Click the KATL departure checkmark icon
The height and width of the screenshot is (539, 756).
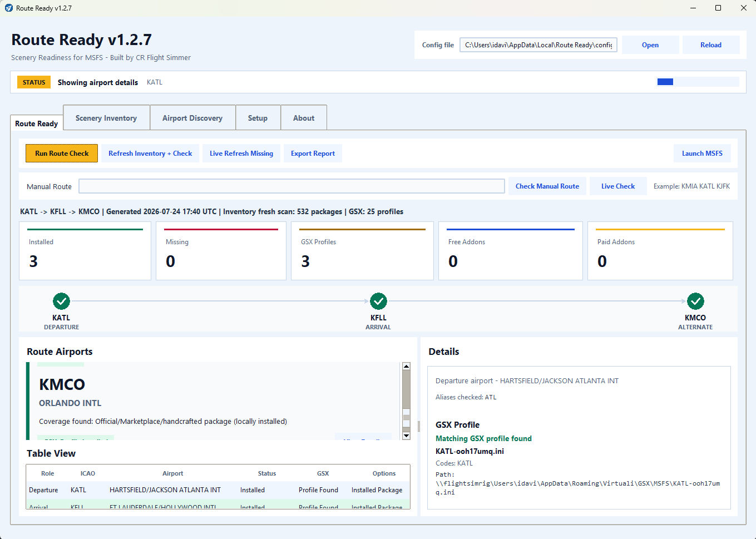click(x=61, y=301)
